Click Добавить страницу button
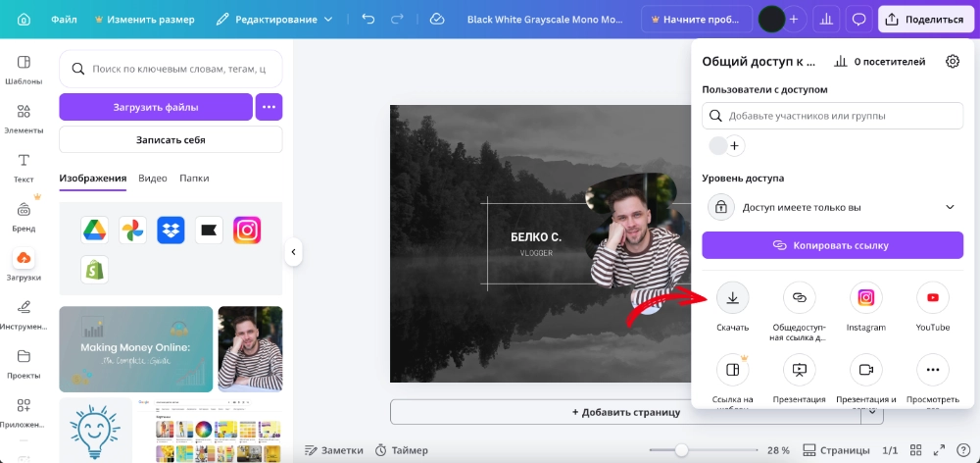 [625, 412]
